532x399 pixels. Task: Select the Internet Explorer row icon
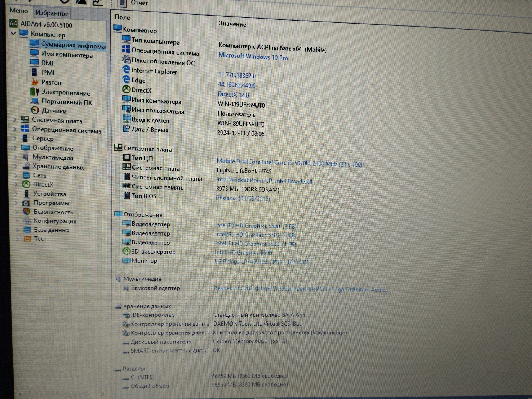126,69
